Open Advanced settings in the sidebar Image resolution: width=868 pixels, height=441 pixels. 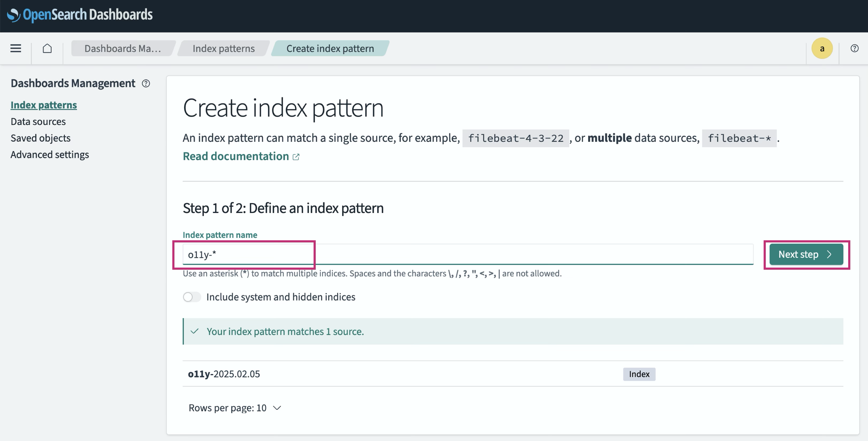[x=50, y=155]
